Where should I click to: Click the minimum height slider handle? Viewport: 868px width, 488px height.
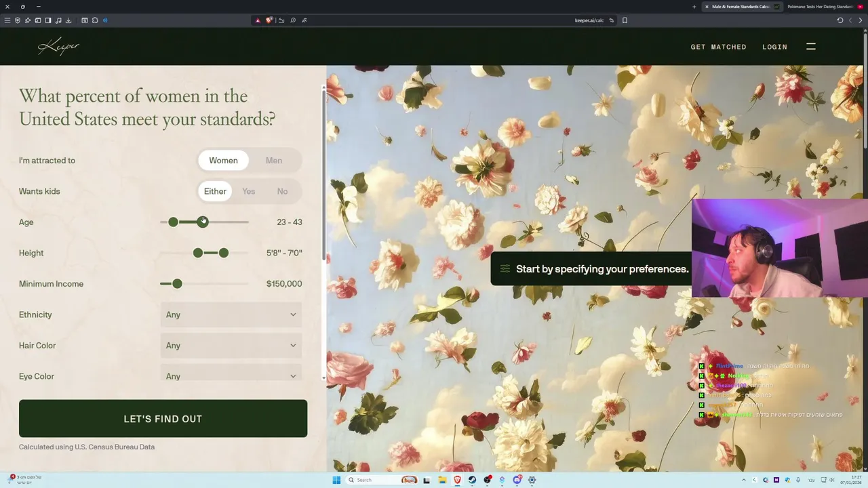pos(198,253)
